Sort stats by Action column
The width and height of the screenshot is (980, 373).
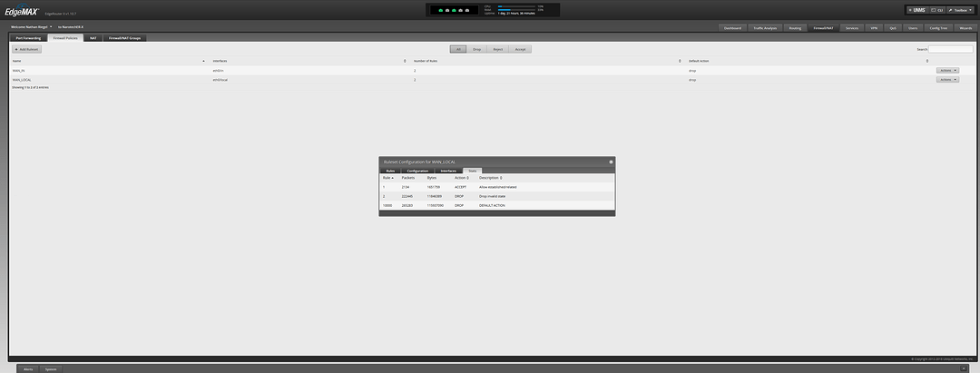(462, 178)
